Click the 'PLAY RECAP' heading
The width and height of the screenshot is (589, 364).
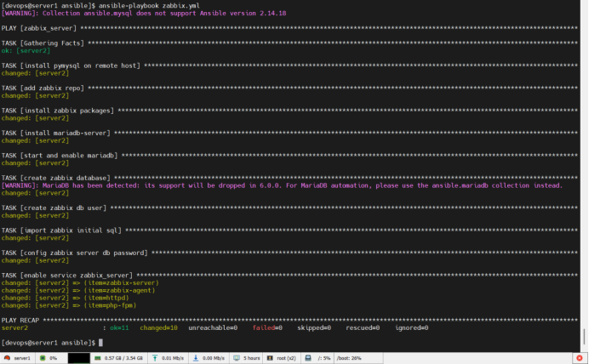(20, 320)
